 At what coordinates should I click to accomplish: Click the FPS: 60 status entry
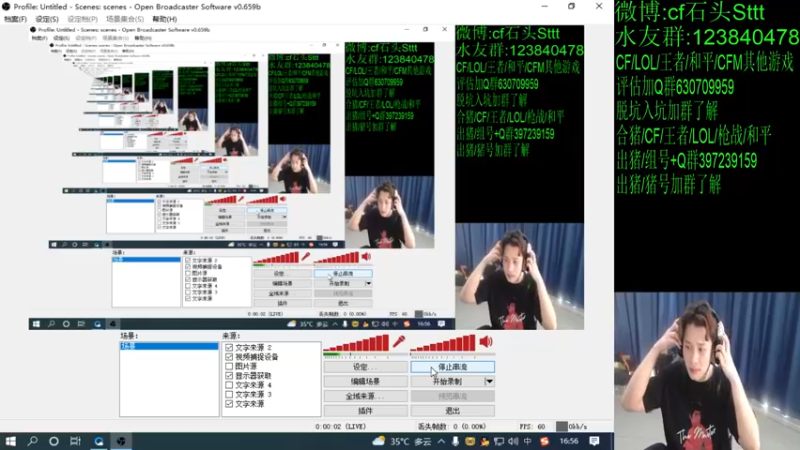pos(532,427)
